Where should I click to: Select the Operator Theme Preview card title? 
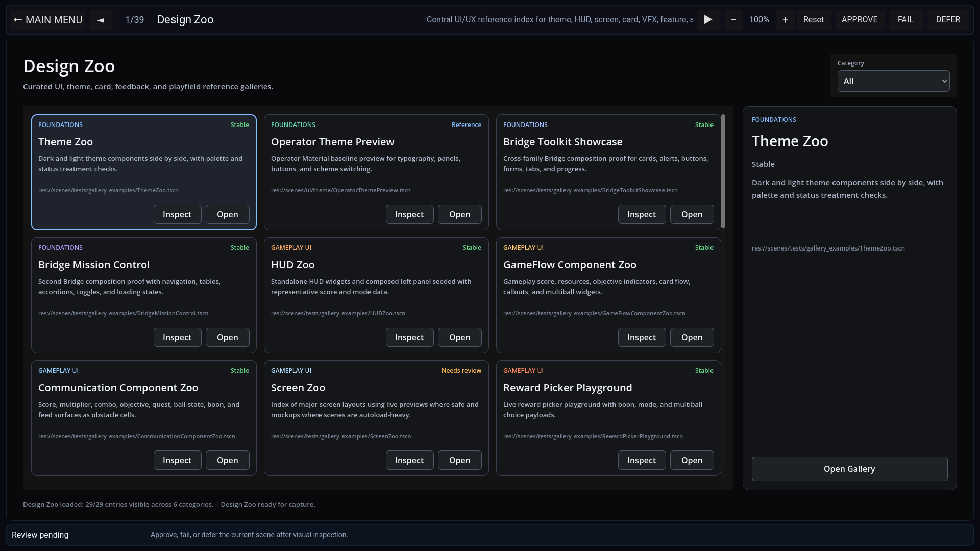[x=332, y=142]
